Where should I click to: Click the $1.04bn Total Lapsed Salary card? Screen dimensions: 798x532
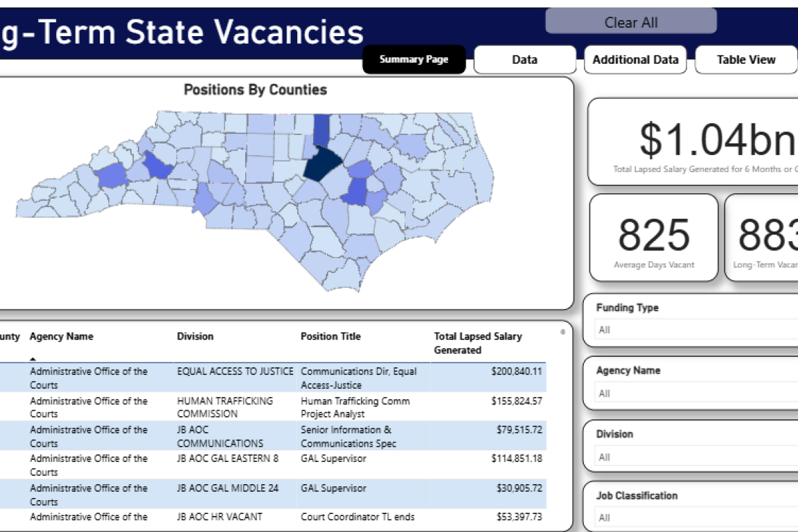[x=693, y=142]
